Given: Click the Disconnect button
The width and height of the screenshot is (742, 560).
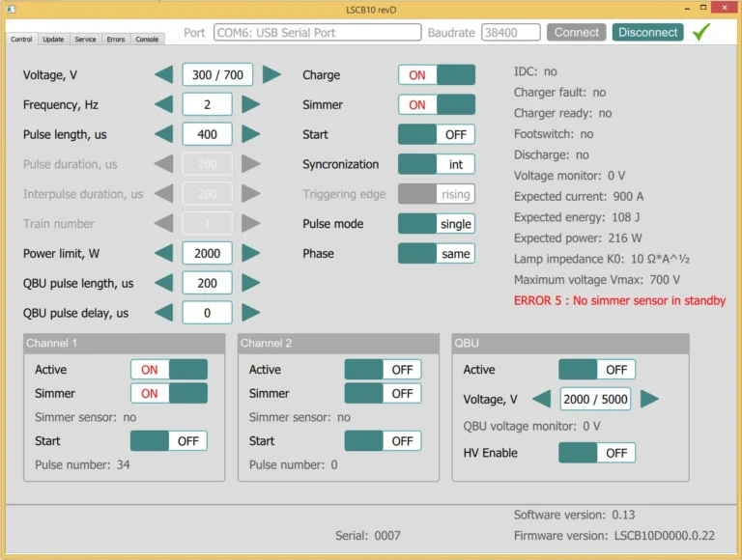Looking at the screenshot, I should click(648, 32).
